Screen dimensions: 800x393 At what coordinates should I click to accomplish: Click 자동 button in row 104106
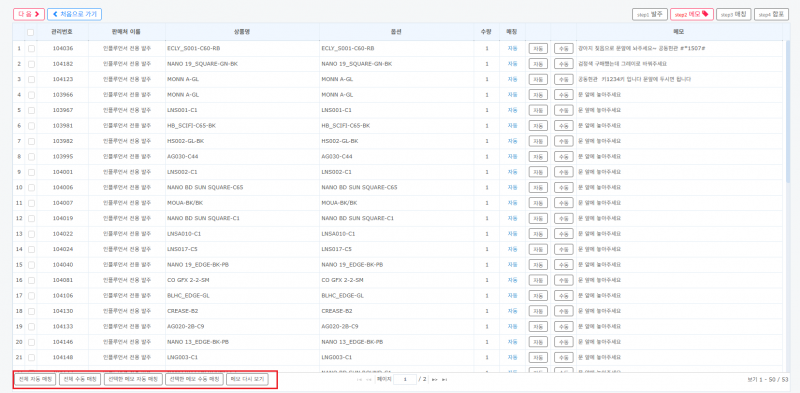(538, 296)
